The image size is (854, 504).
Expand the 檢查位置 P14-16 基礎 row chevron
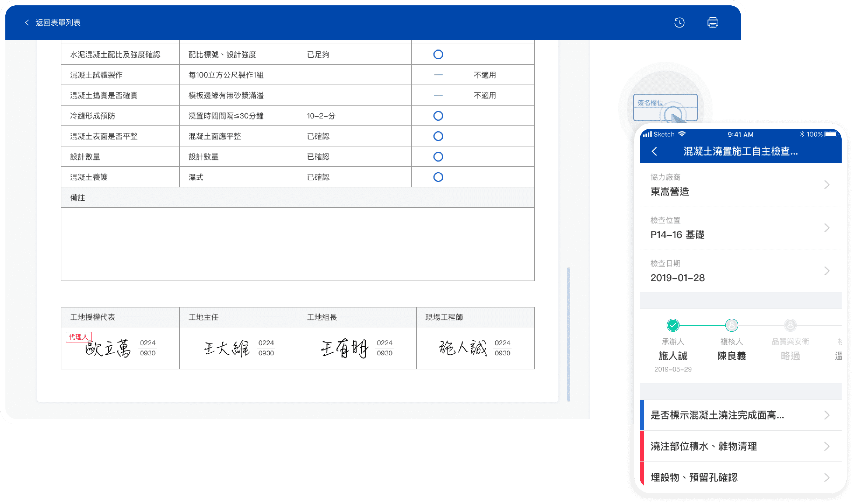[x=827, y=228]
